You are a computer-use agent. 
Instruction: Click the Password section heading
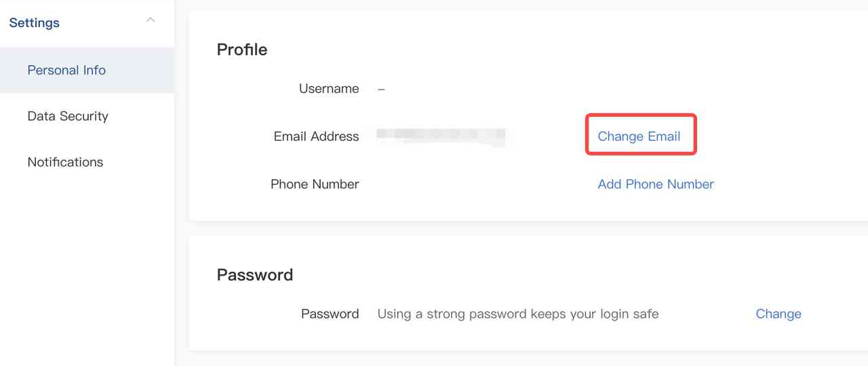pyautogui.click(x=255, y=275)
